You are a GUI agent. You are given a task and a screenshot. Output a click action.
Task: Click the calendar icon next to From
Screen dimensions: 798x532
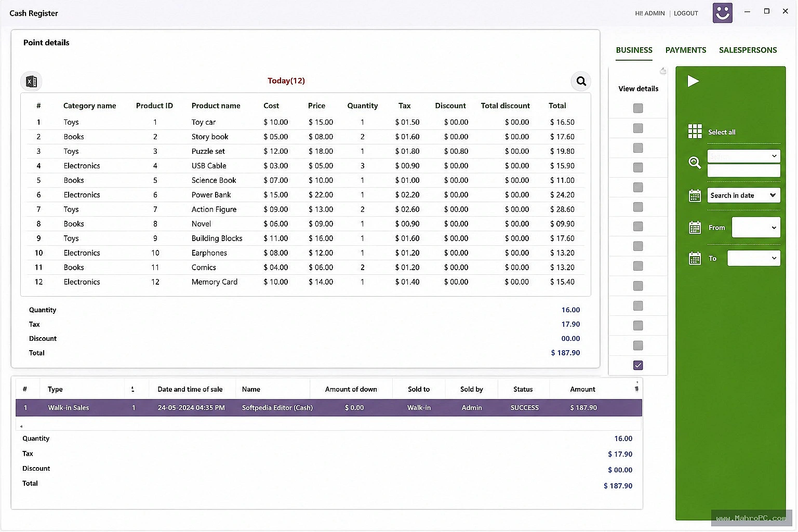click(695, 228)
